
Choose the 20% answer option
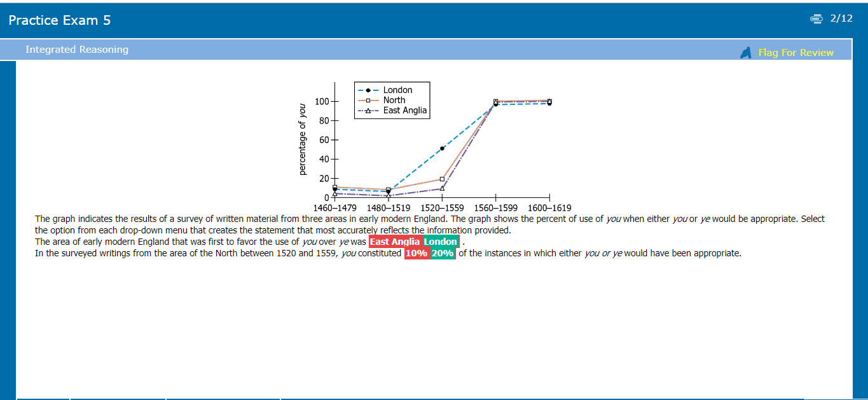(x=443, y=253)
